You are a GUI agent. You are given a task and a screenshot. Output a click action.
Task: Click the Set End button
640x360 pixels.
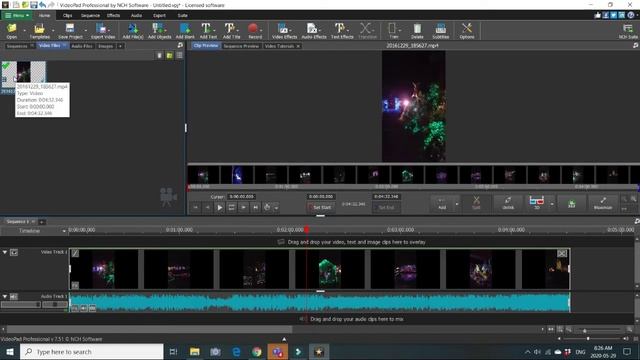tap(386, 207)
